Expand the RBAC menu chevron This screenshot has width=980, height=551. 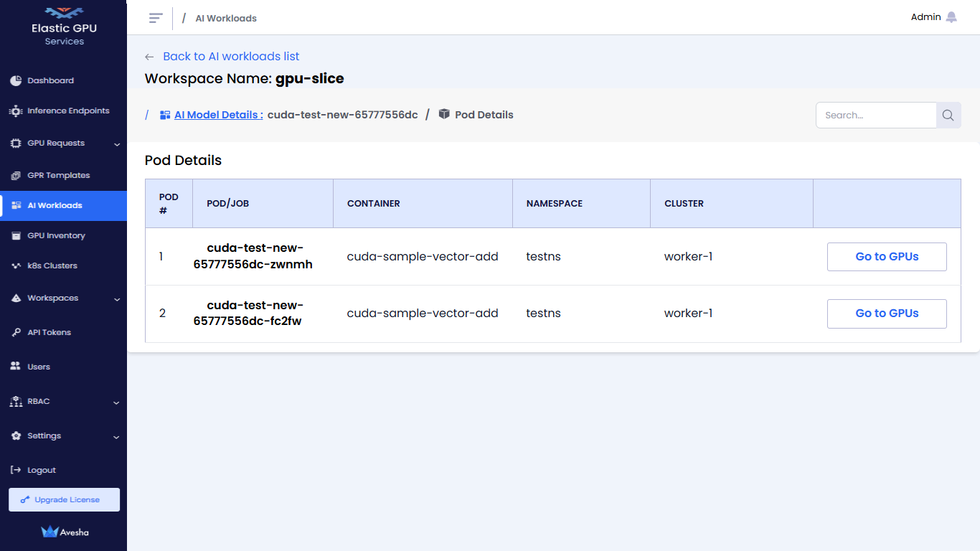click(x=117, y=402)
